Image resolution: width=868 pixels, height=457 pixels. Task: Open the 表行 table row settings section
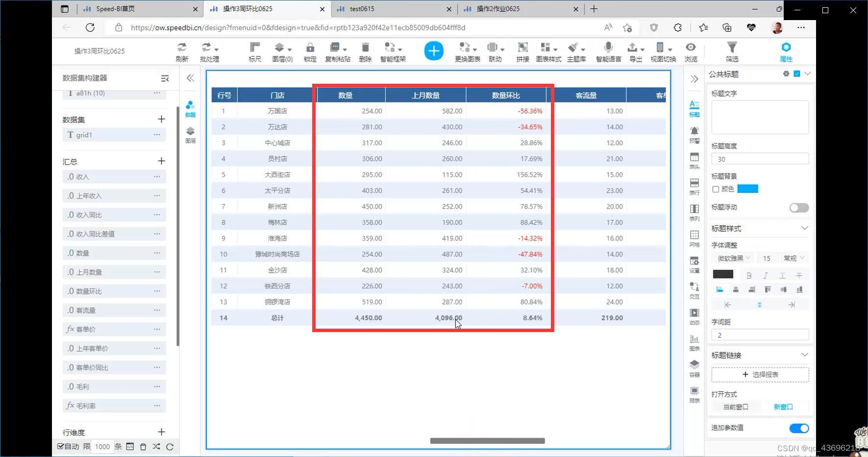click(x=694, y=186)
